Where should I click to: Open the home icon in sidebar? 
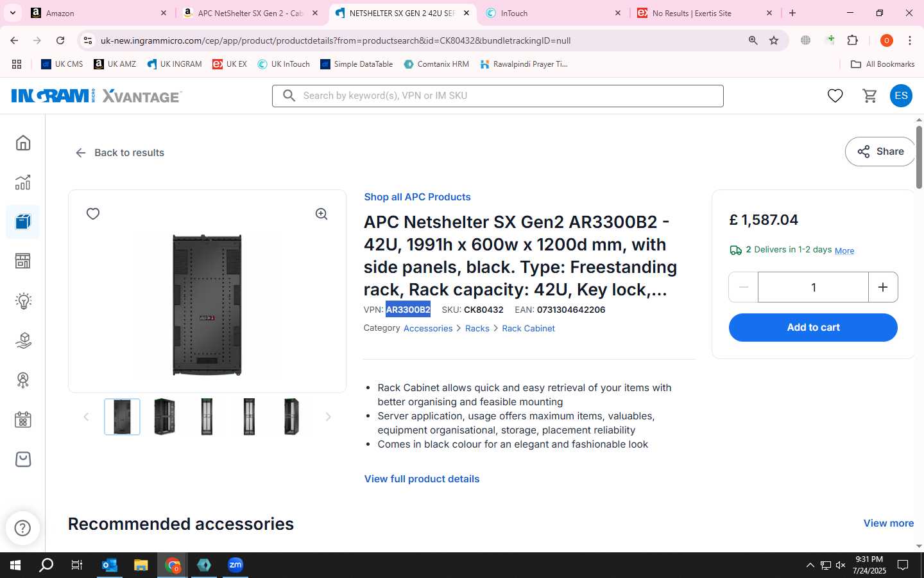click(x=23, y=143)
